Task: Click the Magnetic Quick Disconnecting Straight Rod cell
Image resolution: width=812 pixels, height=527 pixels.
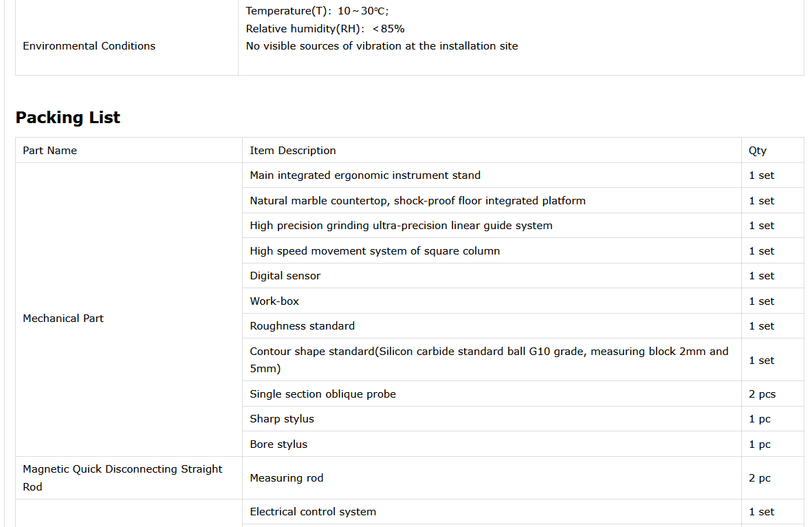Action: [x=122, y=477]
